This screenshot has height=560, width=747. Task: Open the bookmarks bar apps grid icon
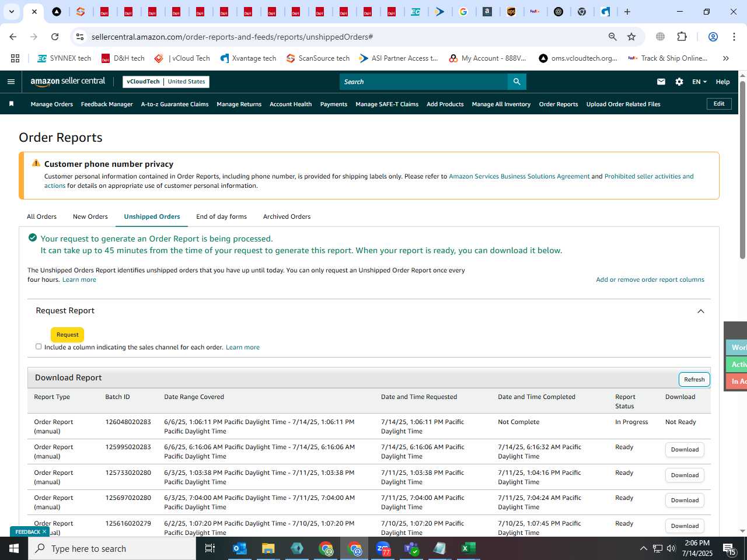point(15,58)
